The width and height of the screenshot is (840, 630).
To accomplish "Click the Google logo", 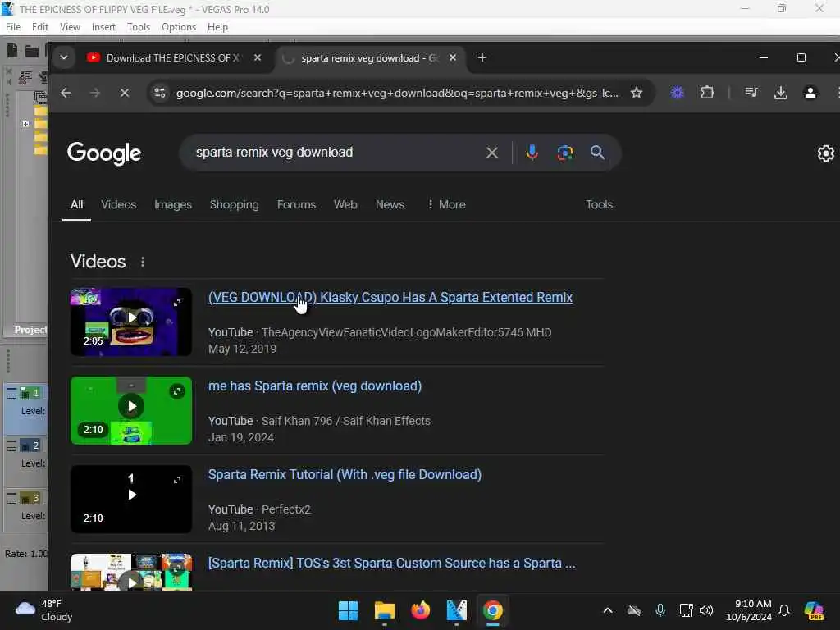I will (x=104, y=153).
